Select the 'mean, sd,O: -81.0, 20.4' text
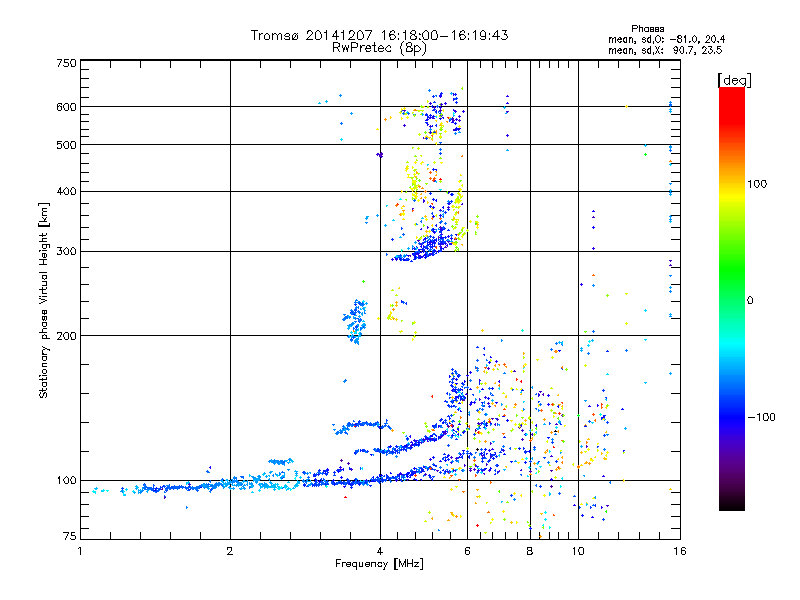800x600 pixels. (666, 39)
